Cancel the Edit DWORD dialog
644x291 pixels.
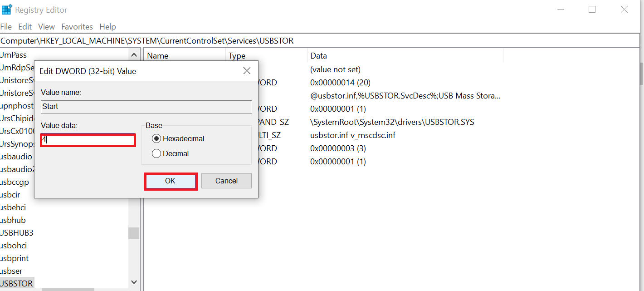226,181
